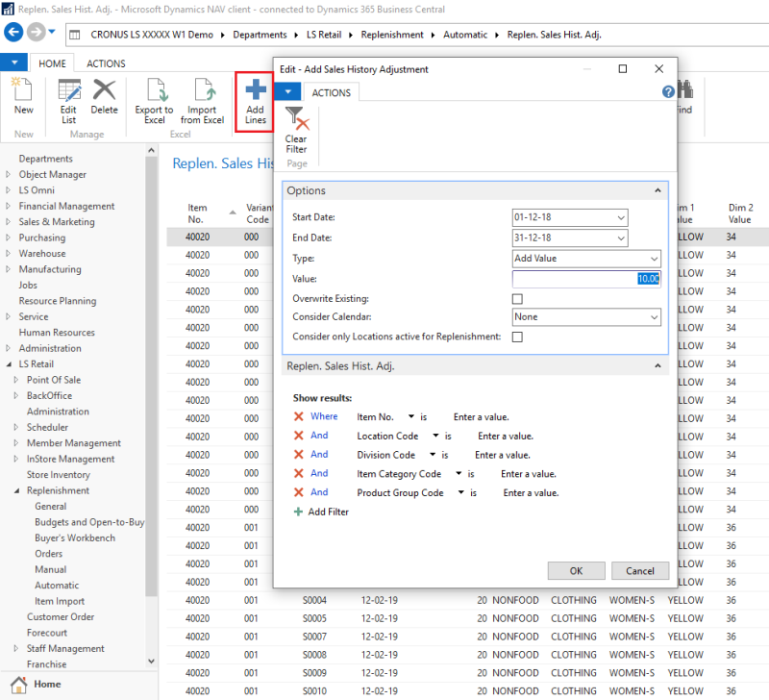Open the End Date dropdown
This screenshot has width=769, height=700.
[x=621, y=237]
